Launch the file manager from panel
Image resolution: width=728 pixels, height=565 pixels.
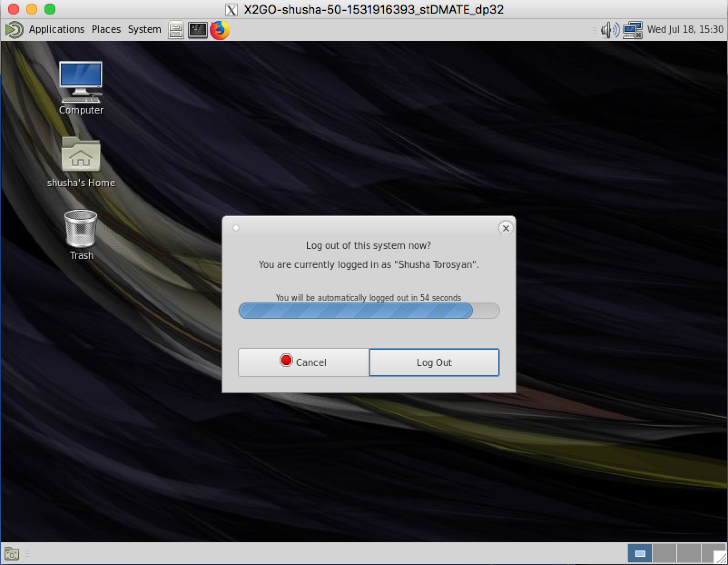[176, 30]
